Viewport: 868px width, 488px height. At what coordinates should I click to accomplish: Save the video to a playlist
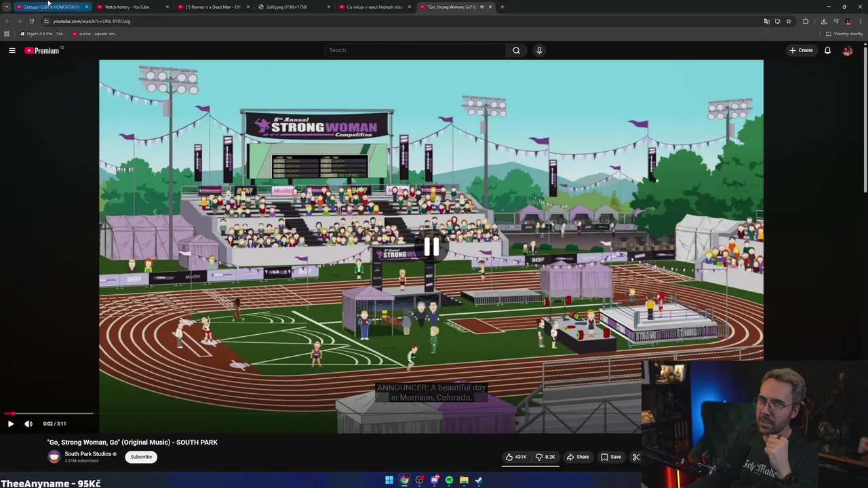click(x=611, y=457)
